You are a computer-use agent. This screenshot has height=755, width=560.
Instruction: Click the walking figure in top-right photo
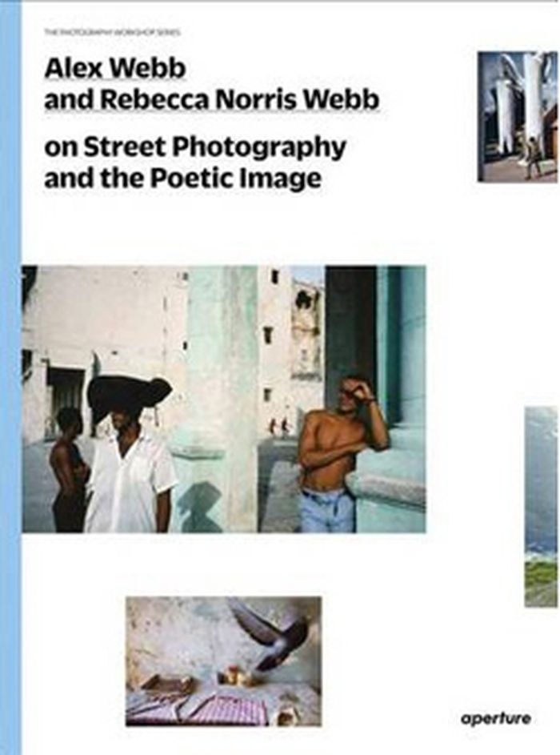[x=534, y=151]
